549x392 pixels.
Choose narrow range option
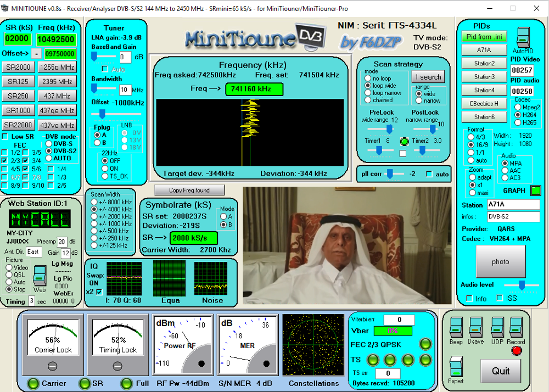419,100
